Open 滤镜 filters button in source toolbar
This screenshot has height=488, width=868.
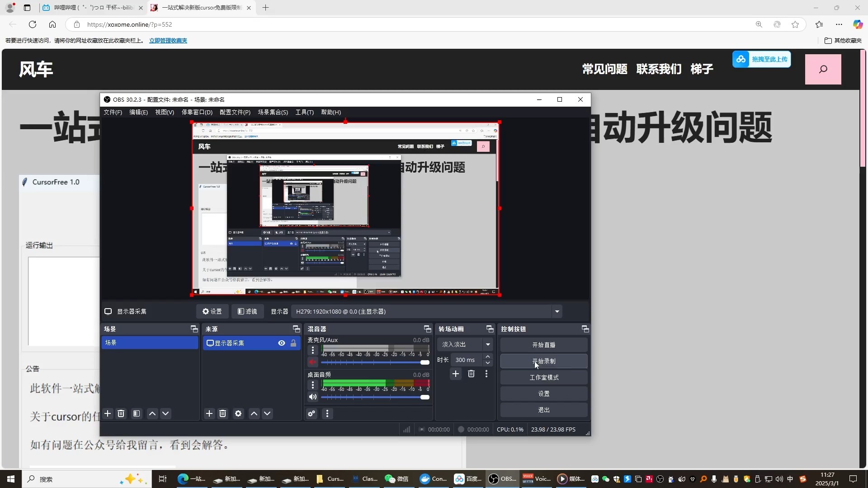[x=248, y=311]
